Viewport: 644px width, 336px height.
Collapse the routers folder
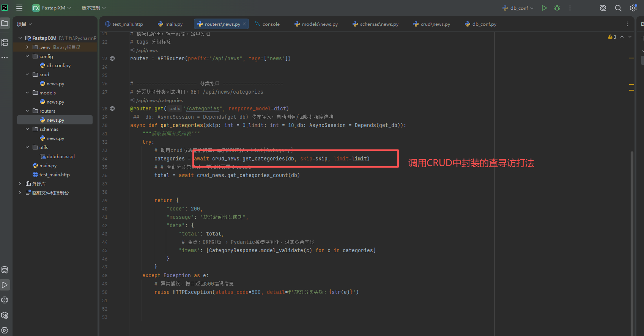(x=27, y=111)
